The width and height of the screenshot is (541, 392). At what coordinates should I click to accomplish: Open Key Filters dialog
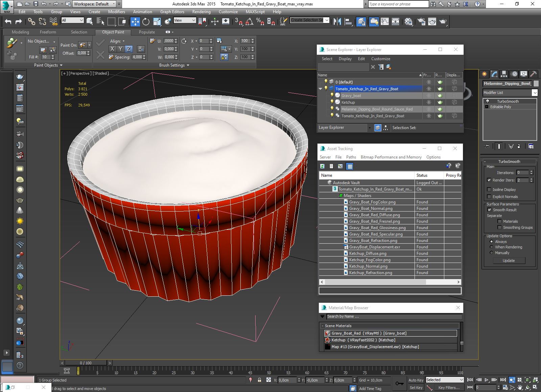(x=449, y=388)
